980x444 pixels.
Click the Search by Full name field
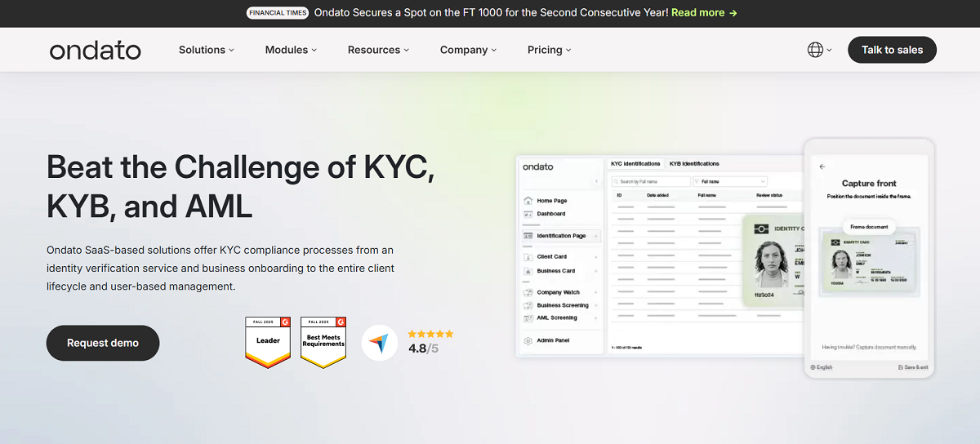[650, 181]
